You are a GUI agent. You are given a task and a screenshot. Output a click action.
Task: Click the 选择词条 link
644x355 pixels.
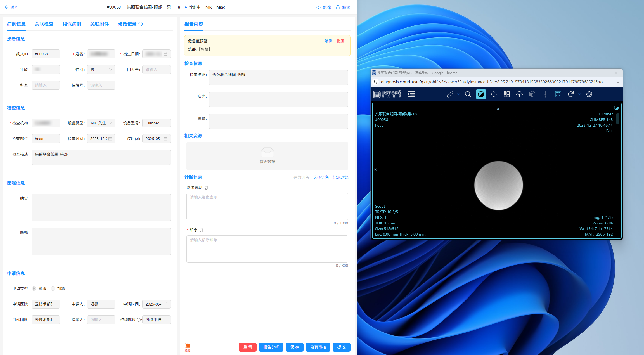[x=321, y=177]
